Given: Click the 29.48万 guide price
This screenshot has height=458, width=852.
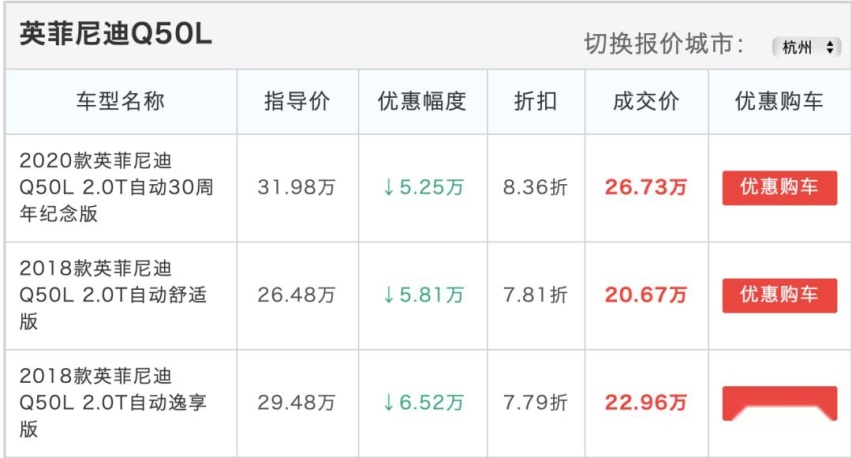Looking at the screenshot, I should point(296,403).
